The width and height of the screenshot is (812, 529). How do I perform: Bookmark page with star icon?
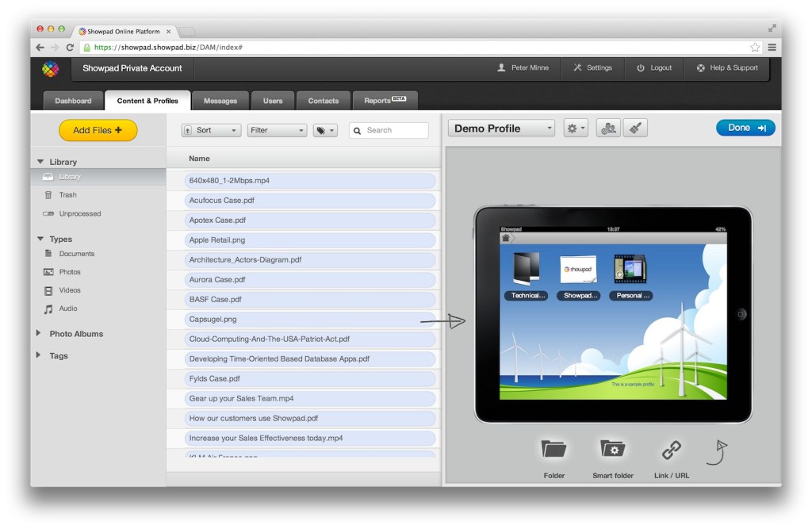pos(755,47)
